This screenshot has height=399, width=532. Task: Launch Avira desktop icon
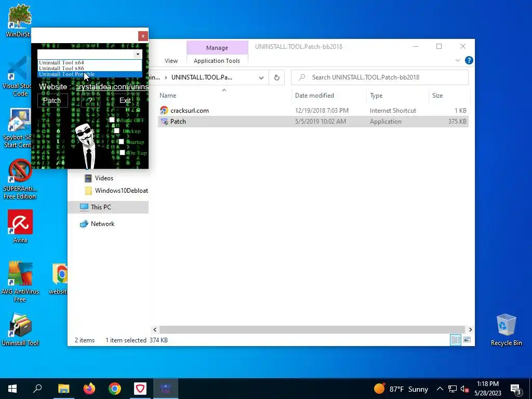click(20, 227)
